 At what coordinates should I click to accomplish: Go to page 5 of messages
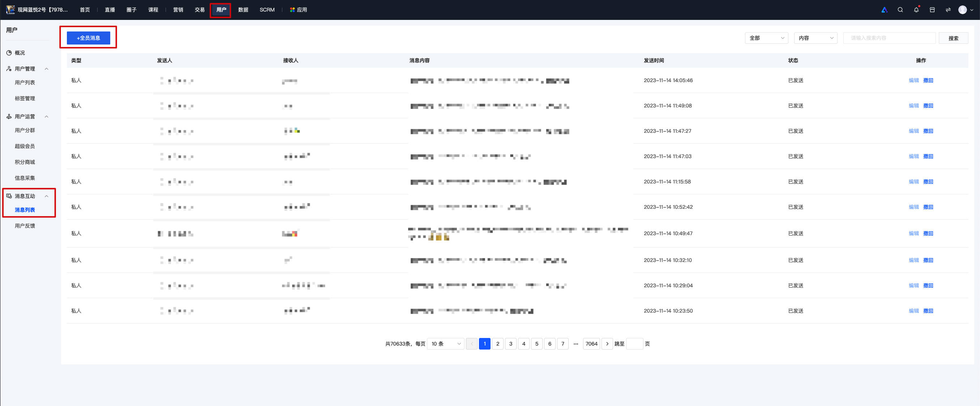pos(537,344)
